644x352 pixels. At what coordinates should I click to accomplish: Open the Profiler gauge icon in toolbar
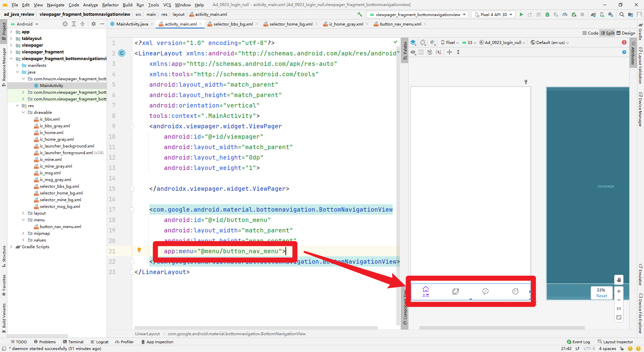[565, 14]
